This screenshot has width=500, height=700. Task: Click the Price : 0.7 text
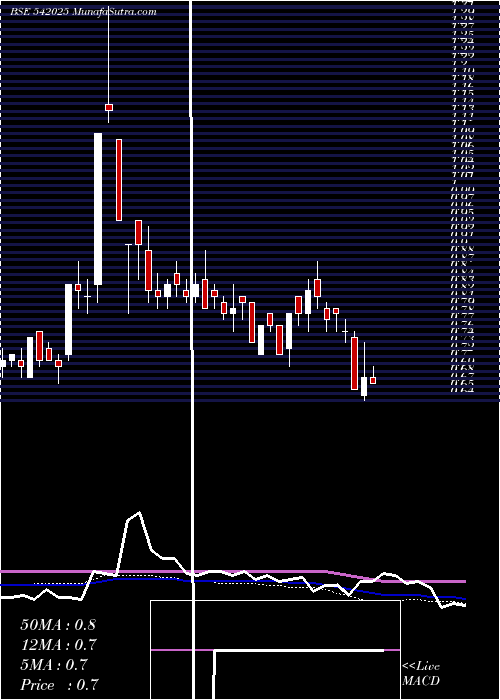coord(59,685)
